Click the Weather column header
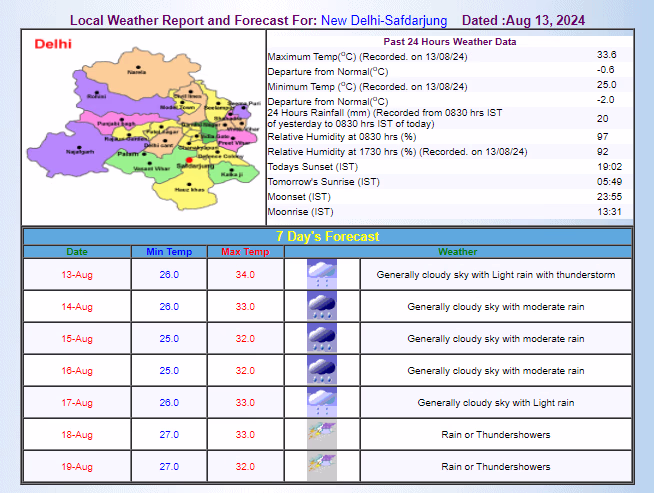The height and width of the screenshot is (493, 654). tap(457, 252)
